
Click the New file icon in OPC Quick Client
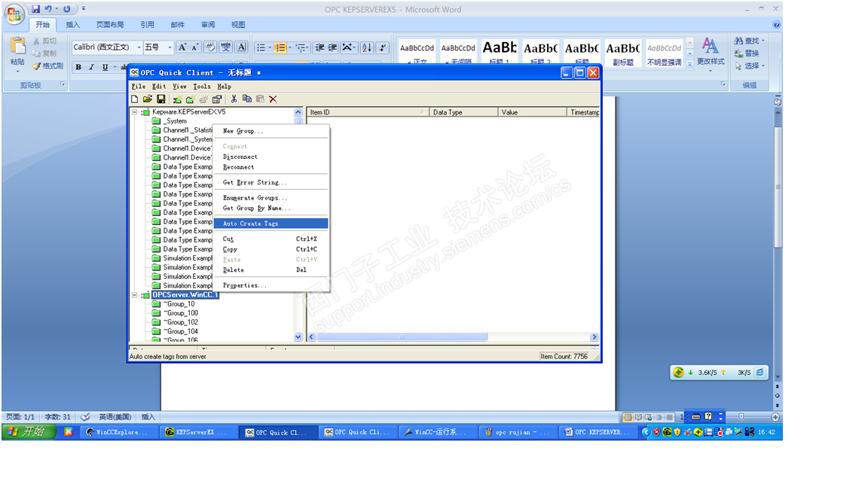[x=135, y=99]
